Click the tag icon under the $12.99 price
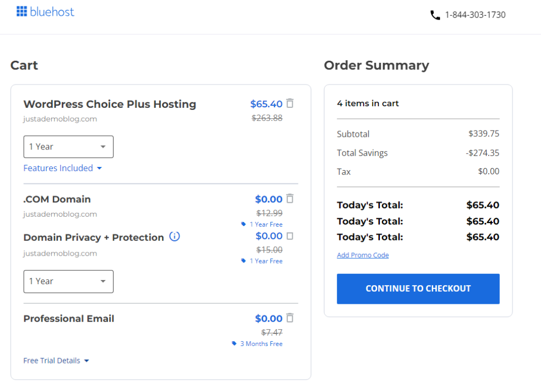541x392 pixels. pyautogui.click(x=244, y=225)
